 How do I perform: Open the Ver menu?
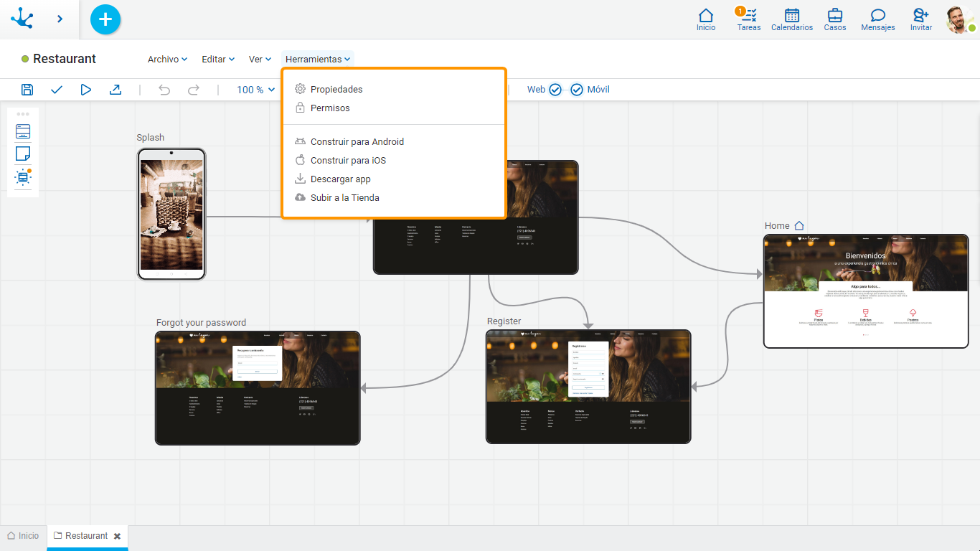pos(260,60)
